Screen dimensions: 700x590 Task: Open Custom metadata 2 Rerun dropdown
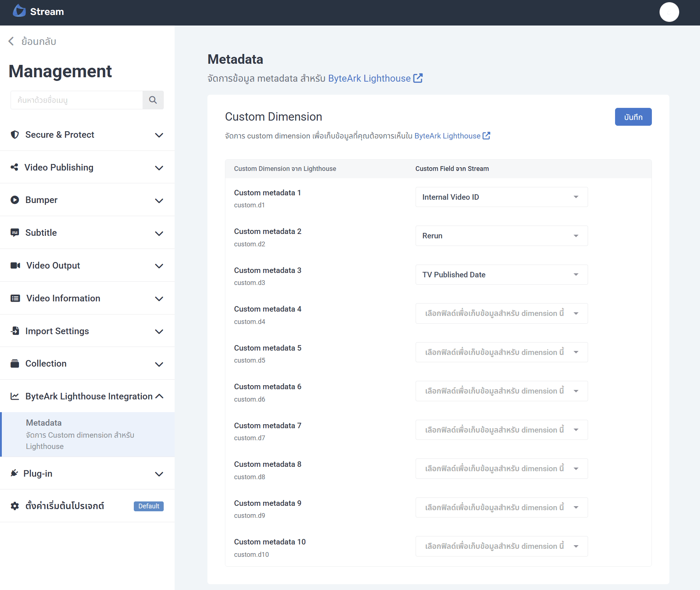[x=501, y=236]
